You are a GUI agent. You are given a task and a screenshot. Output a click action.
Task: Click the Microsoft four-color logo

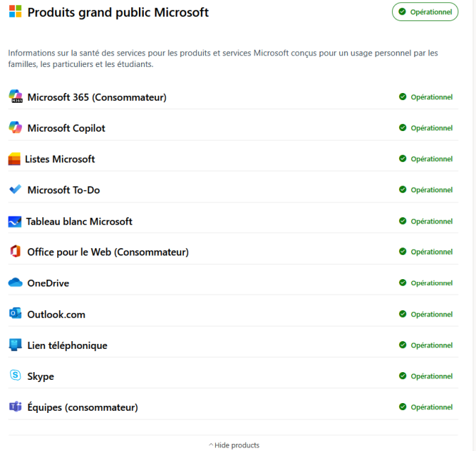(16, 11)
